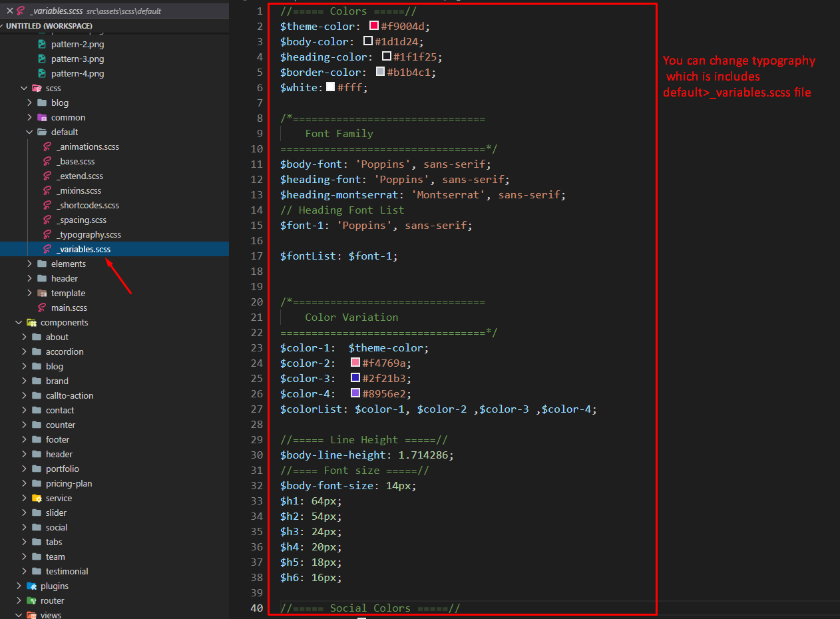Open pattern-4.png in the explorer

coord(77,73)
